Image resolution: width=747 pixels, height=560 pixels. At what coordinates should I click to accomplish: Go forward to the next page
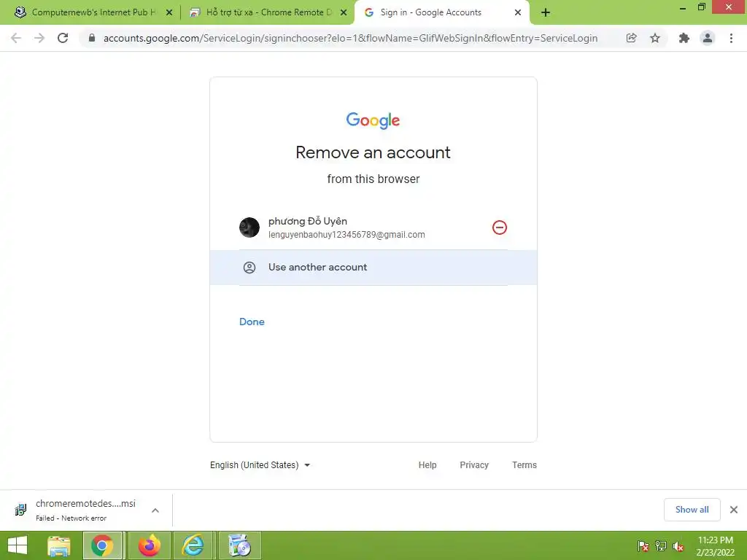click(39, 38)
